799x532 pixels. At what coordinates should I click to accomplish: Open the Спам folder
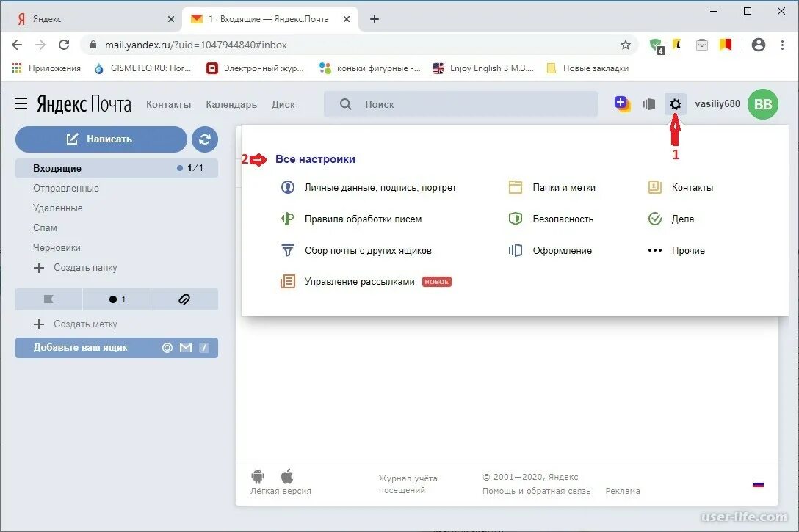point(45,228)
